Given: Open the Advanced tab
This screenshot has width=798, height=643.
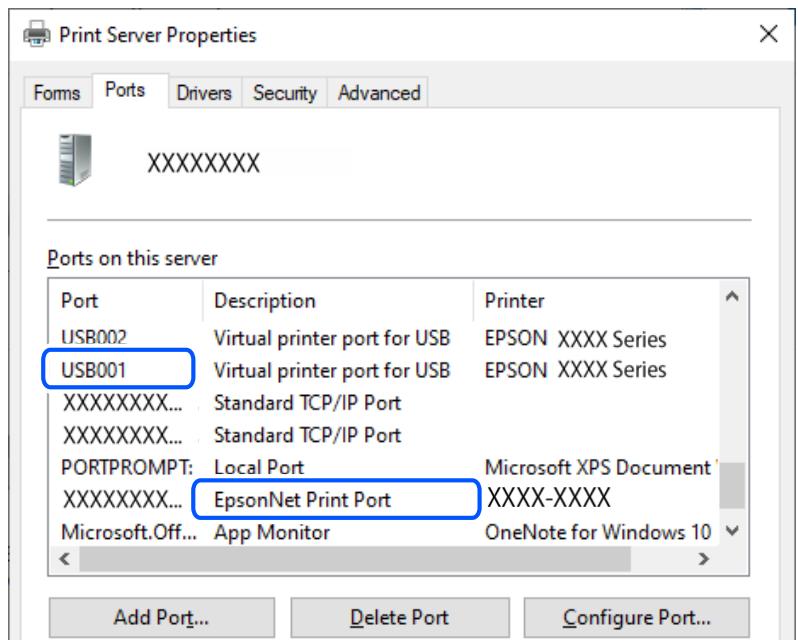Looking at the screenshot, I should [378, 93].
